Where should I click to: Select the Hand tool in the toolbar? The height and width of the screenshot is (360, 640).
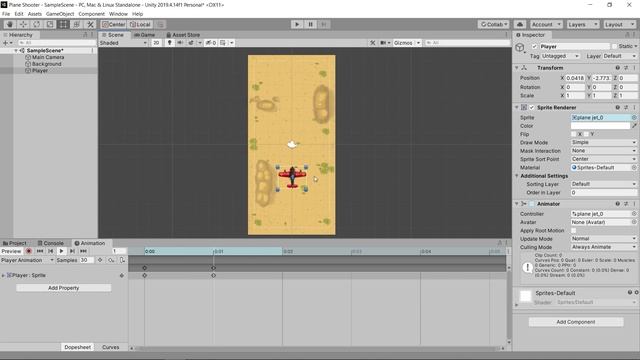(9, 24)
